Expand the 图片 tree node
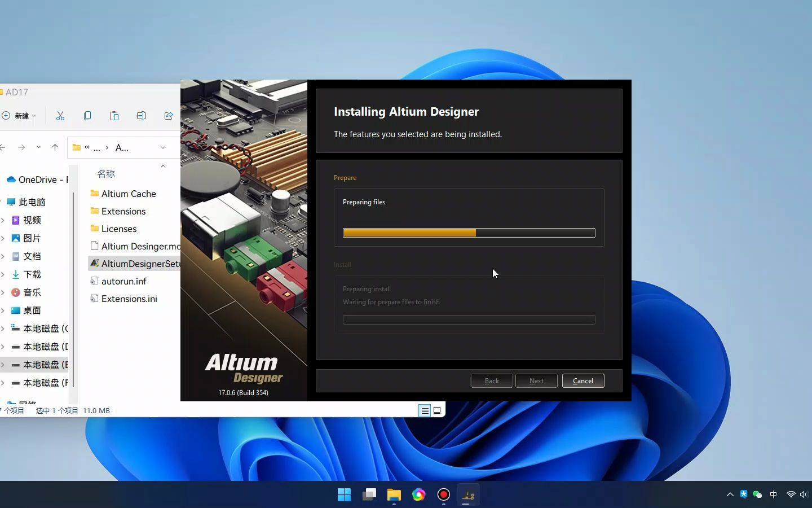Viewport: 812px width, 508px height. click(3, 238)
